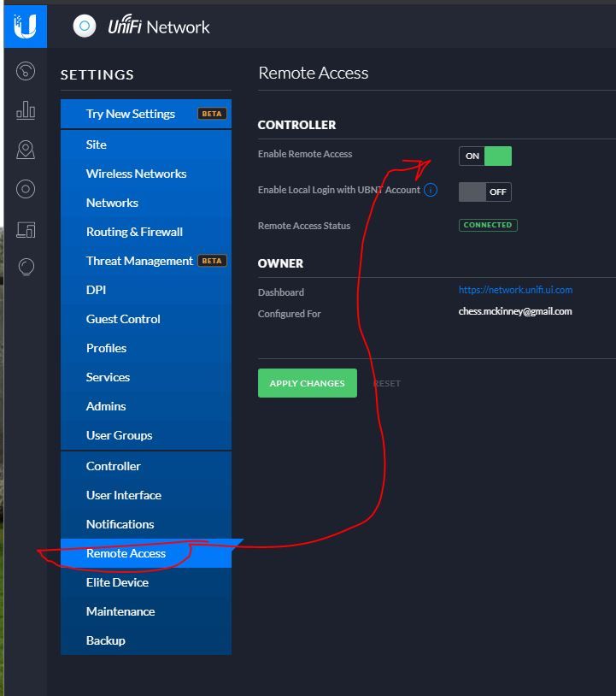Open the Map pin icon in sidebar
This screenshot has width=616, height=696.
26,150
